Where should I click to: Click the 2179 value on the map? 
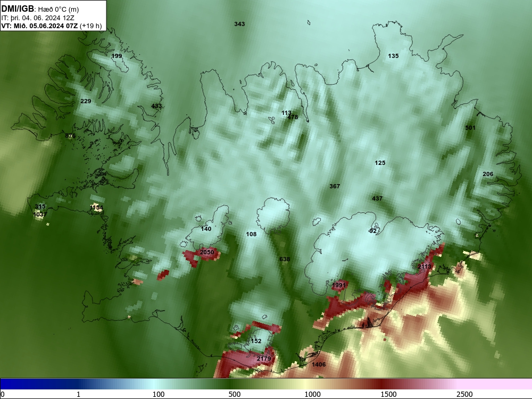tap(264, 359)
